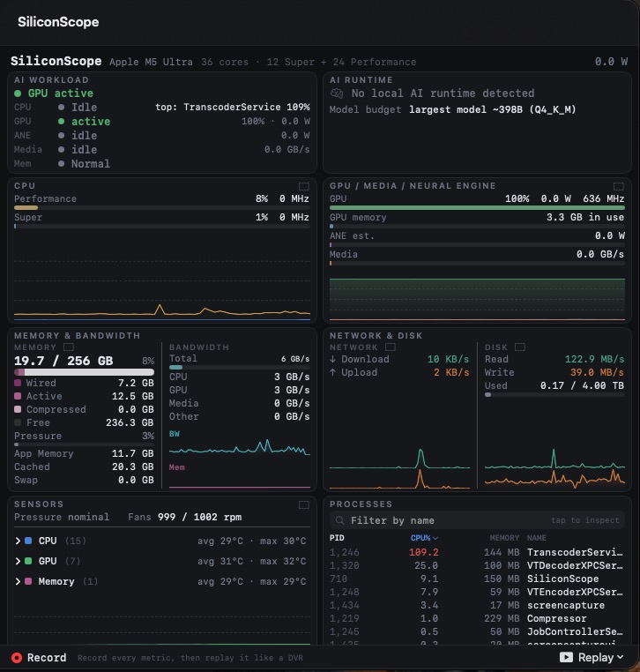Click the network activity graph

pos(399,468)
